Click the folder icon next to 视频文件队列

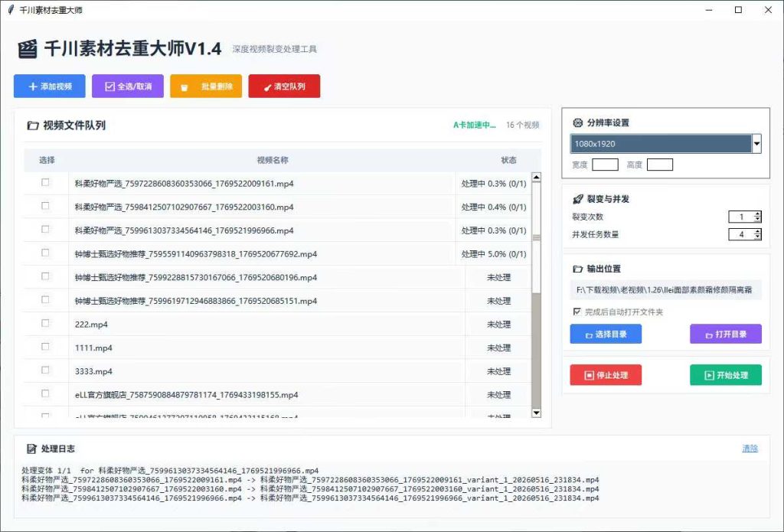pos(32,126)
